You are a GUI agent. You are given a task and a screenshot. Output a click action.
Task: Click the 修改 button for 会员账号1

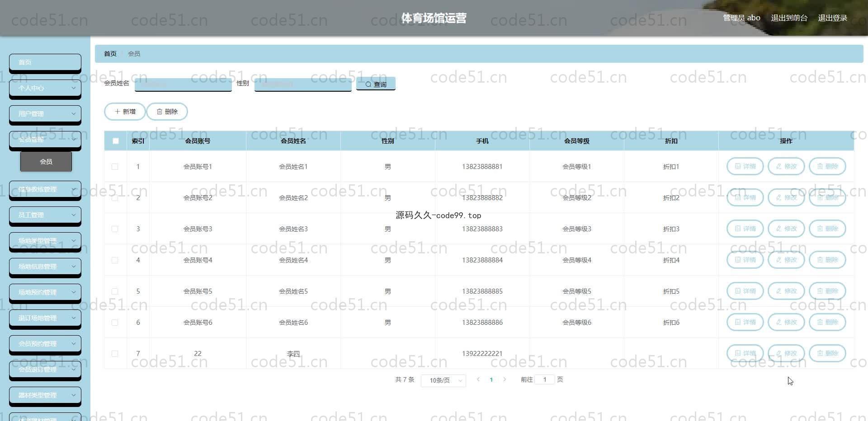(x=786, y=166)
